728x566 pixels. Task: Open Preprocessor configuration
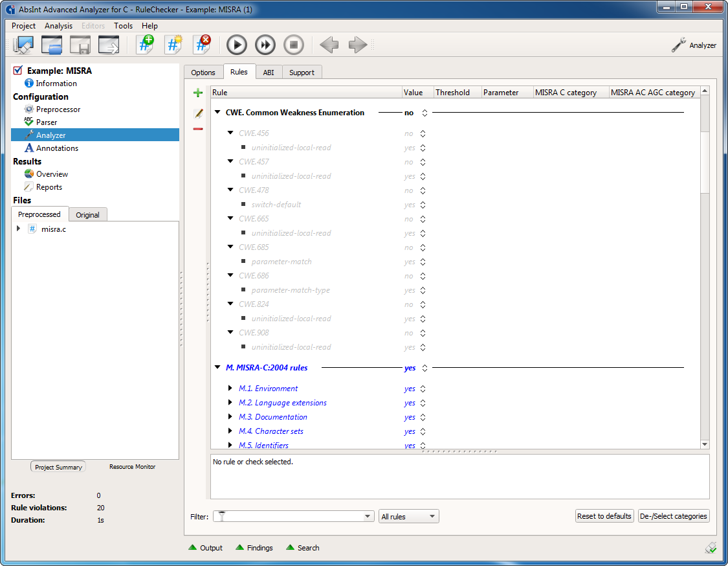point(52,109)
